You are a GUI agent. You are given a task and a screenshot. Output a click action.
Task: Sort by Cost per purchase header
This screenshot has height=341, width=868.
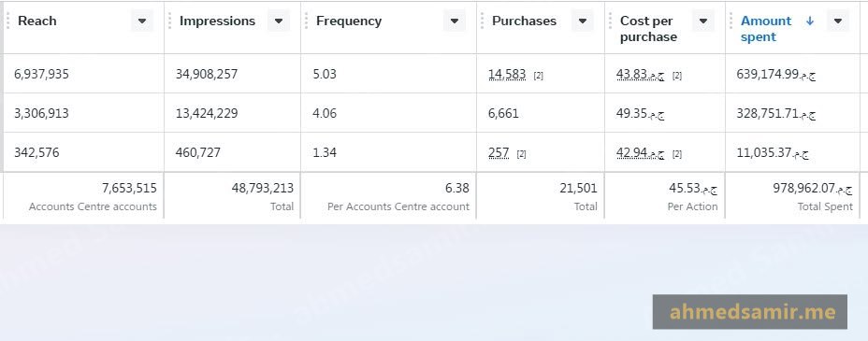pos(648,29)
